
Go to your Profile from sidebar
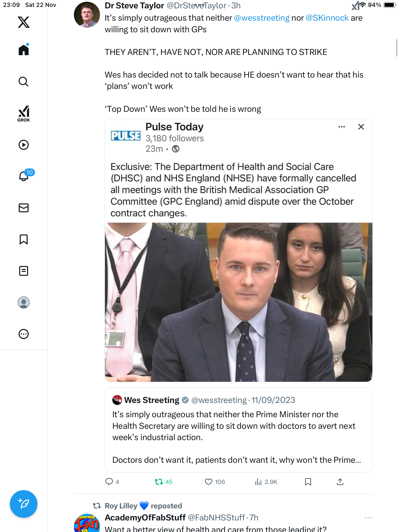click(x=24, y=302)
